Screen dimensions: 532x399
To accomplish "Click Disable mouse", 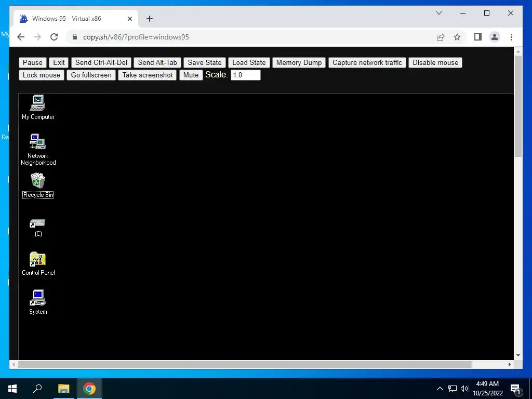I will (435, 62).
